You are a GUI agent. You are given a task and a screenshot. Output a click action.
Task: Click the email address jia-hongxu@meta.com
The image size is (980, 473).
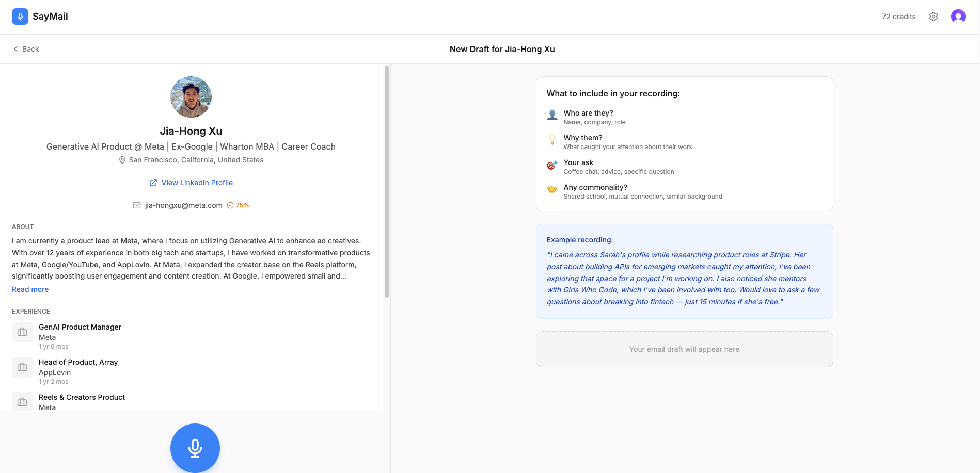[x=183, y=205]
